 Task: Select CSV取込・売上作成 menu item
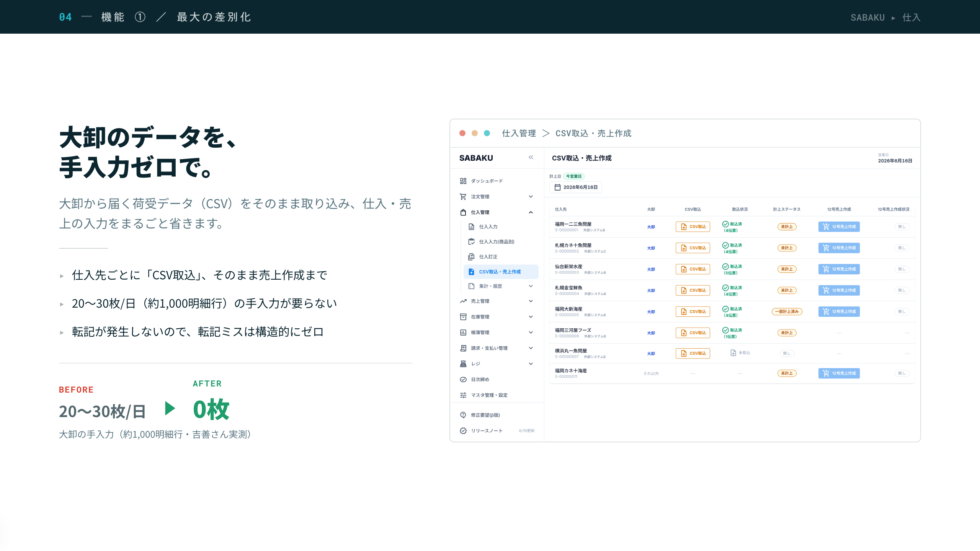click(501, 272)
